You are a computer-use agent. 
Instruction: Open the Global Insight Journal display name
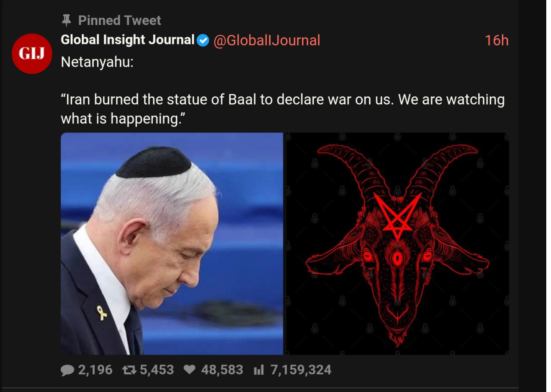pyautogui.click(x=128, y=40)
